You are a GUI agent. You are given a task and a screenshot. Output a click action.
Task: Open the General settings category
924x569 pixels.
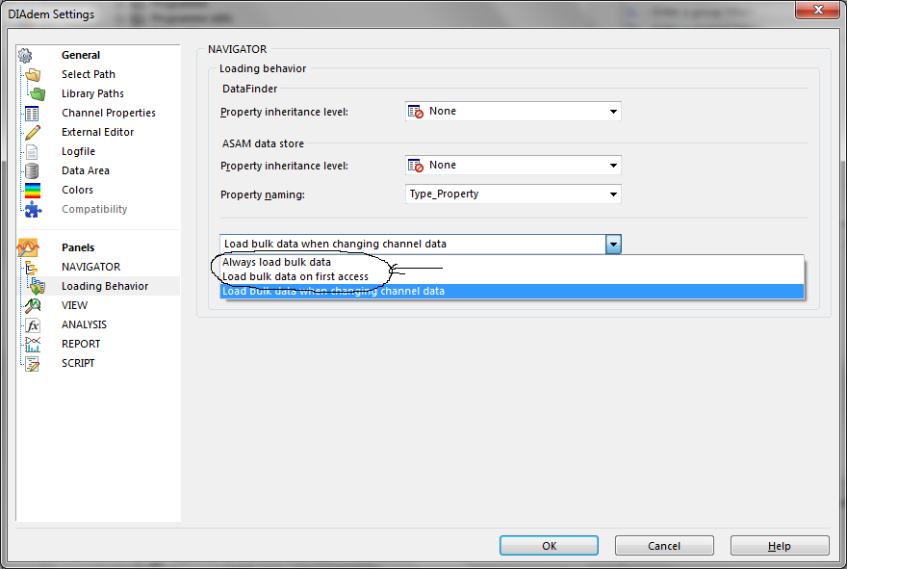pyautogui.click(x=81, y=55)
